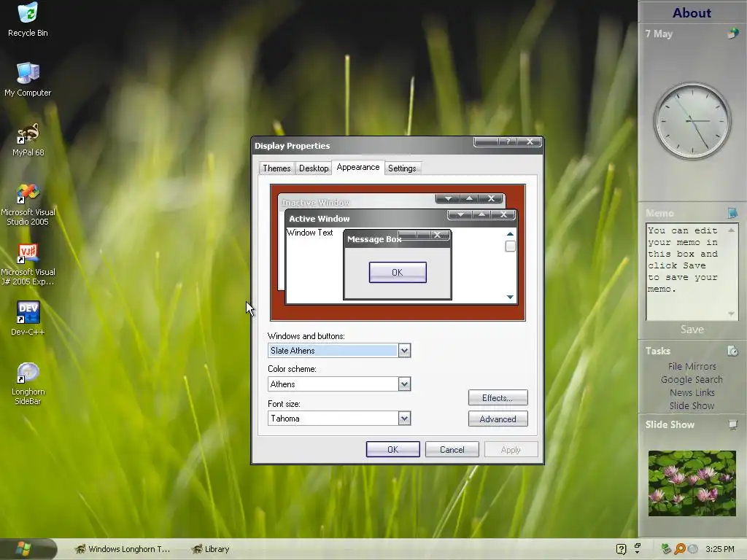The height and width of the screenshot is (560, 747).
Task: Open the Color scheme dropdown
Action: [x=404, y=384]
